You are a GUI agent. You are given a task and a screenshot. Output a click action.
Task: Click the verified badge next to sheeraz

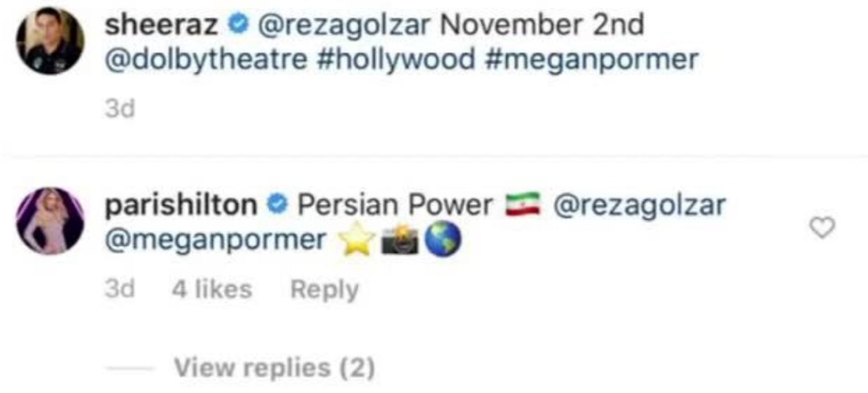point(238,25)
